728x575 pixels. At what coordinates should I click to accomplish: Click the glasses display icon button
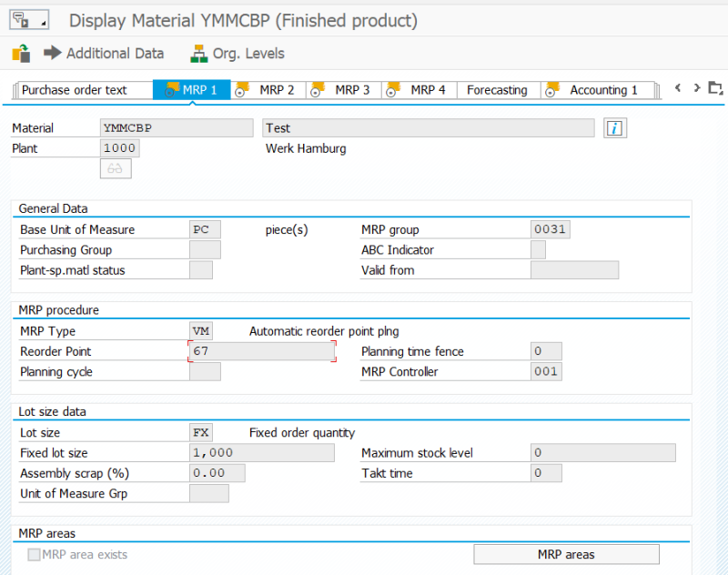click(x=116, y=168)
